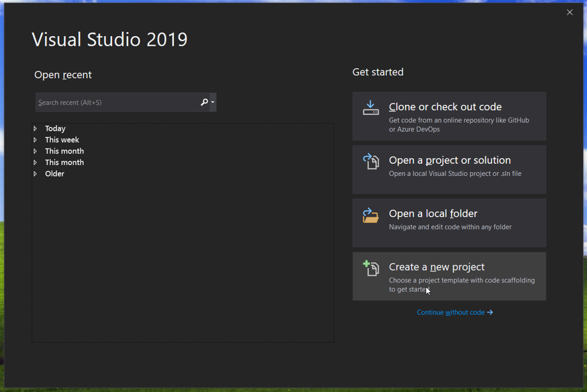The image size is (587, 392).
Task: Expand the second This month group
Action: [36, 162]
